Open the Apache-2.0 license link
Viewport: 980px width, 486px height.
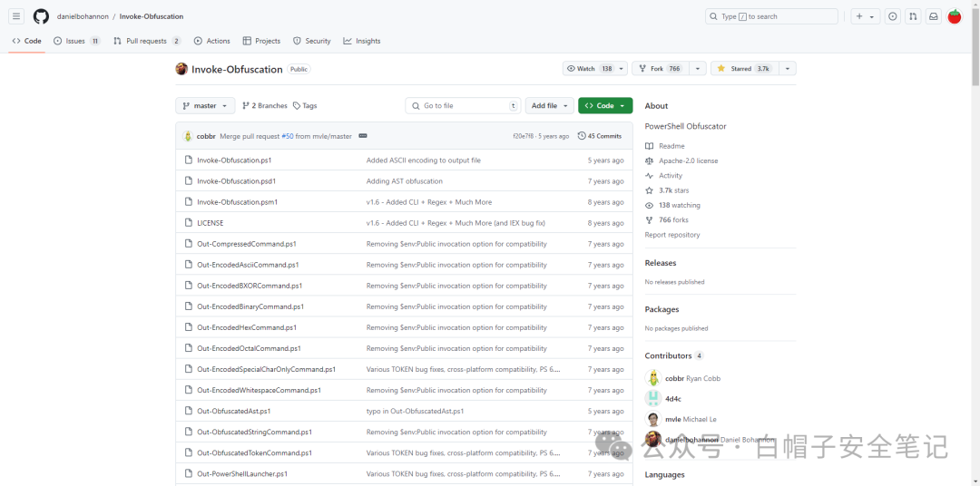(688, 160)
